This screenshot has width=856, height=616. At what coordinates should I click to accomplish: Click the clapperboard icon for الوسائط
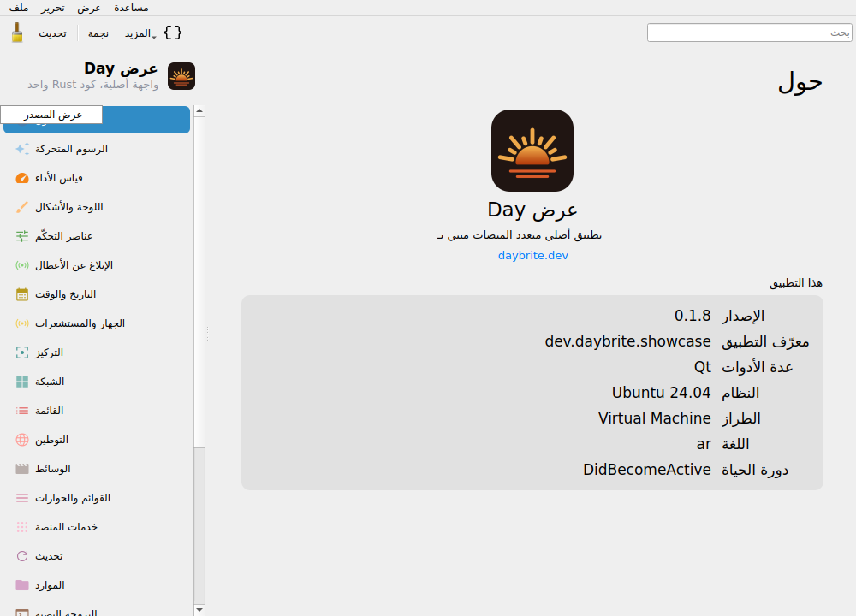22,469
